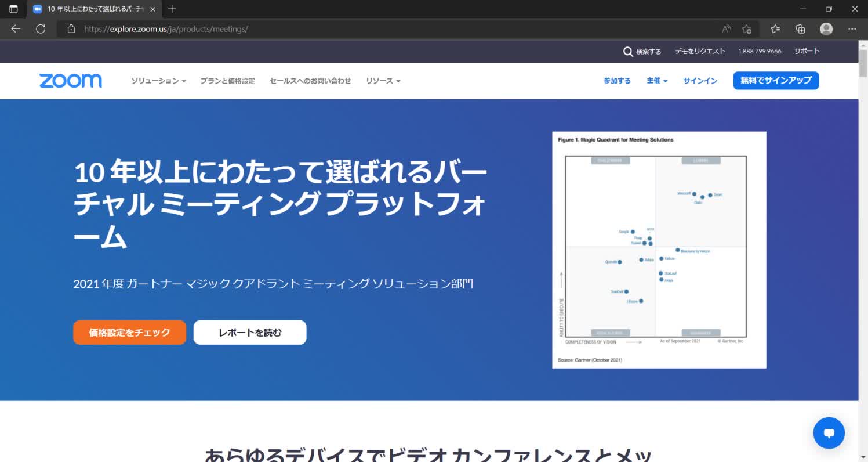The image size is (868, 462).
Task: Click the scrollbar up arrow
Action: coord(863,44)
